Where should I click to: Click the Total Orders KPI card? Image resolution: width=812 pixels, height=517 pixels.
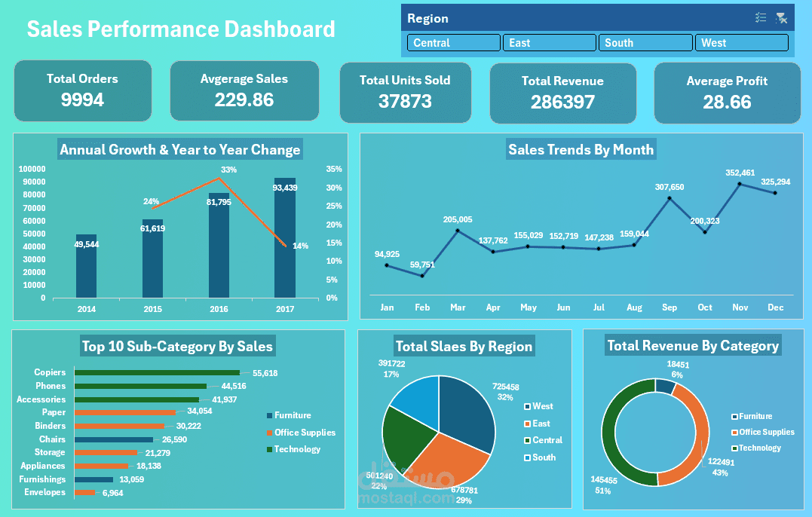coord(82,90)
